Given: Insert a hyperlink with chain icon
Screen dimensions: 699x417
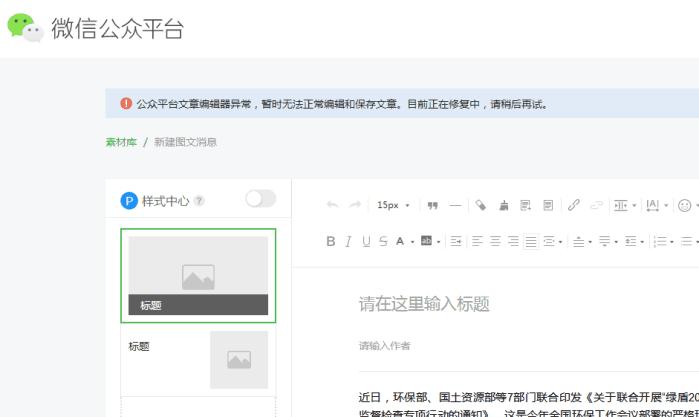Looking at the screenshot, I should [573, 205].
